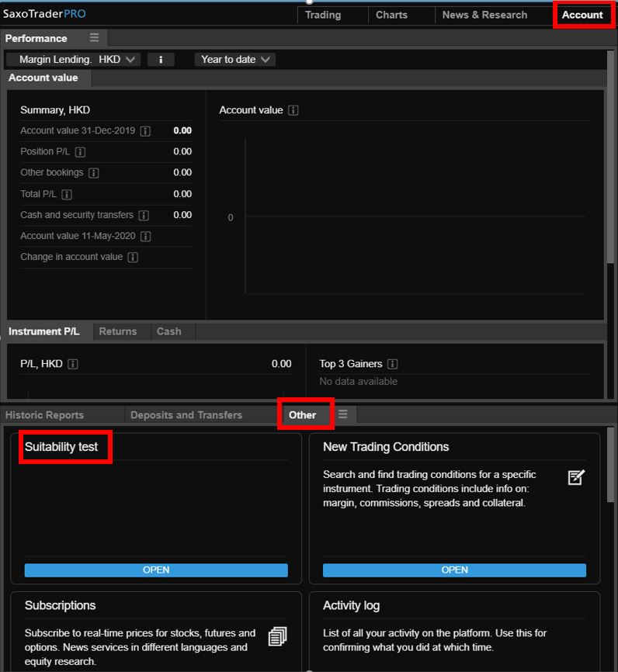Show info icon beside Account value chart title

(293, 110)
